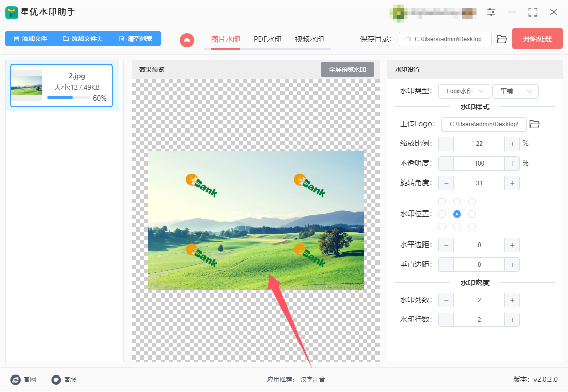Switch to 视频水印 tab
This screenshot has height=392, width=568.
tap(309, 39)
